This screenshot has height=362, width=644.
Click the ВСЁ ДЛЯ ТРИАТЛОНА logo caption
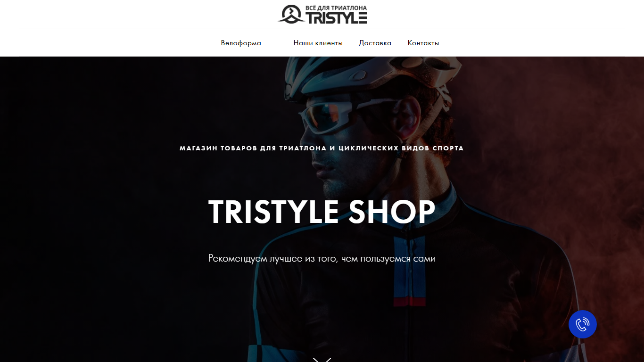(337, 8)
